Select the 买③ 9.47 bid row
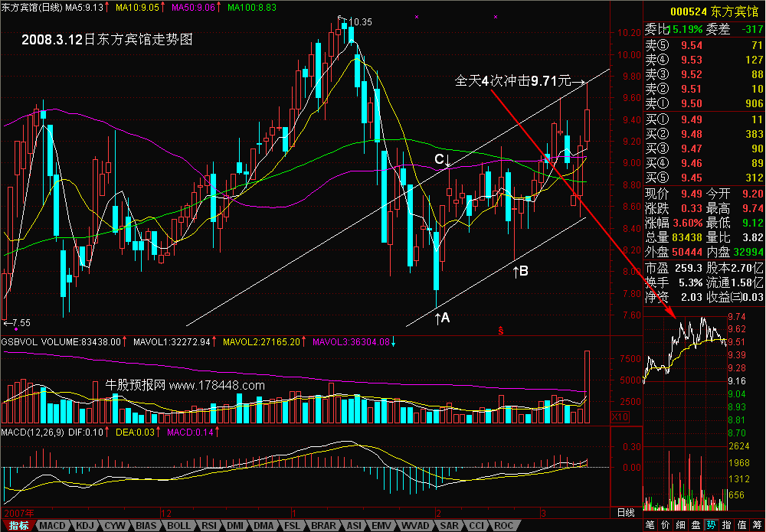The height and width of the screenshot is (532, 766). pyautogui.click(x=704, y=149)
